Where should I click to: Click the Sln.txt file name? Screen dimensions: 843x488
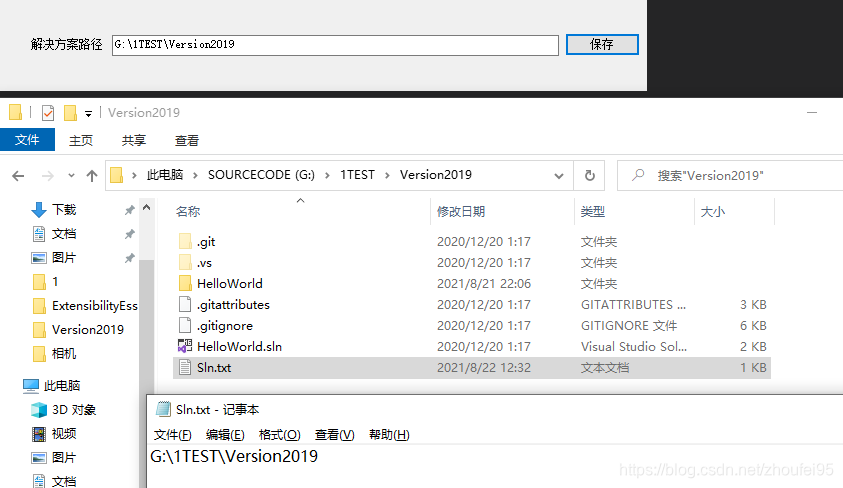214,368
